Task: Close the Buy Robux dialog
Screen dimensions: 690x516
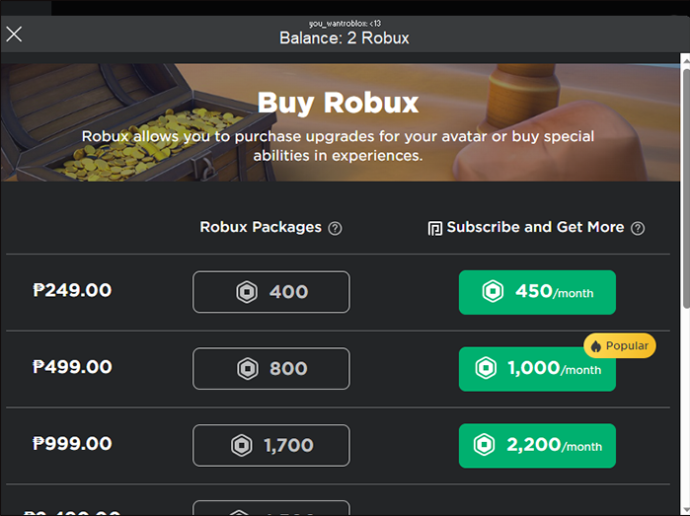Action: click(14, 34)
